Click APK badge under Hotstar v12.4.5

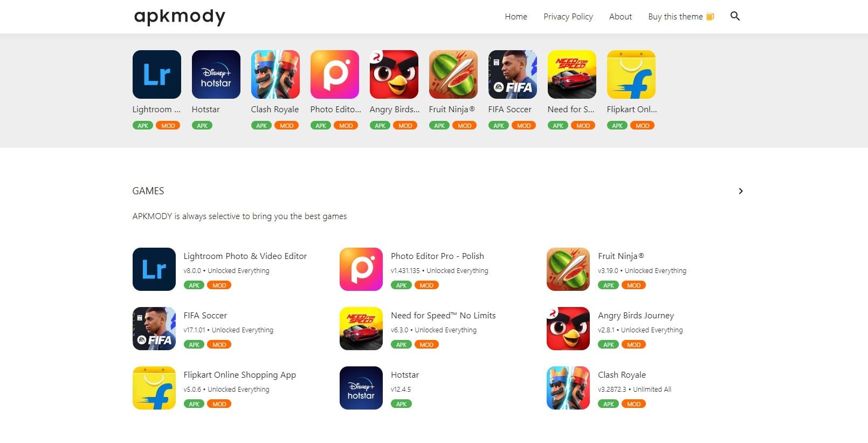[x=401, y=404]
